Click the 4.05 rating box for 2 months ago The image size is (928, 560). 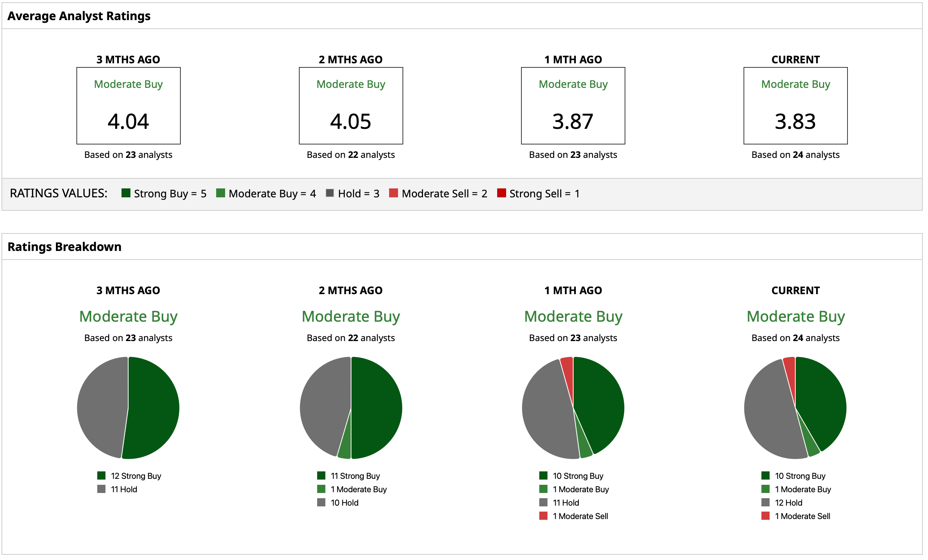[351, 106]
